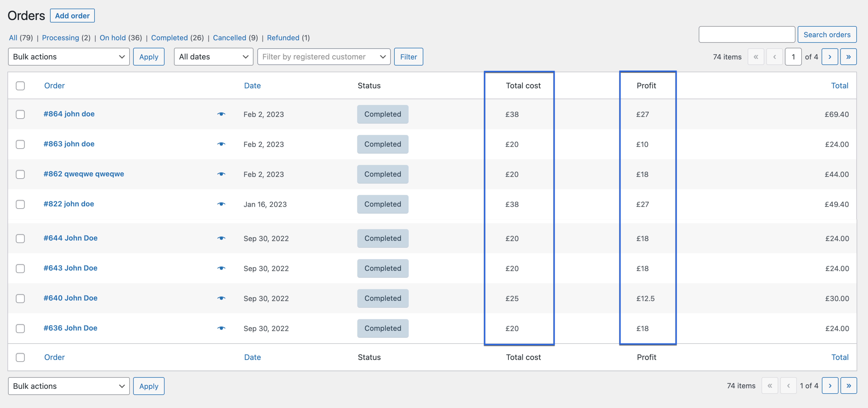The height and width of the screenshot is (408, 868).
Task: Select all orders with the header checkbox
Action: (20, 86)
